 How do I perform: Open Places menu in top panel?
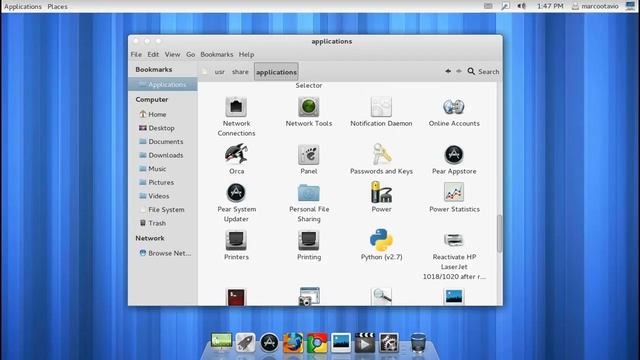click(58, 7)
